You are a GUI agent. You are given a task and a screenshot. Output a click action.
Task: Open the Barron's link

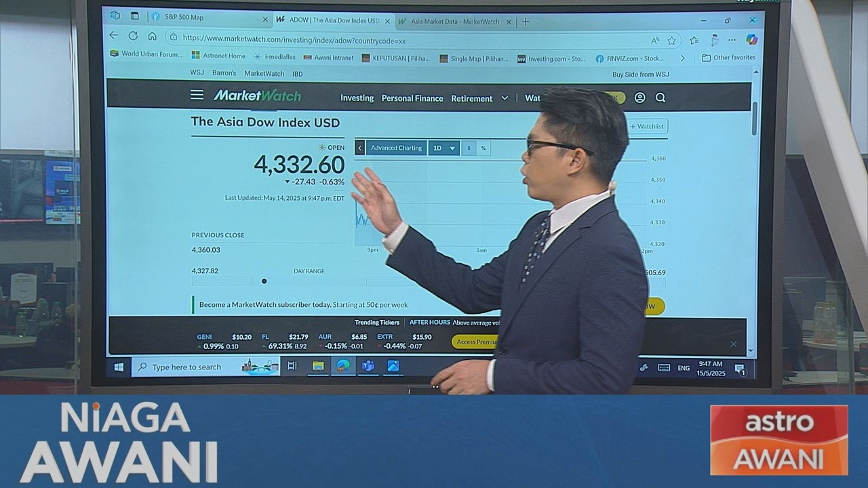tap(224, 73)
